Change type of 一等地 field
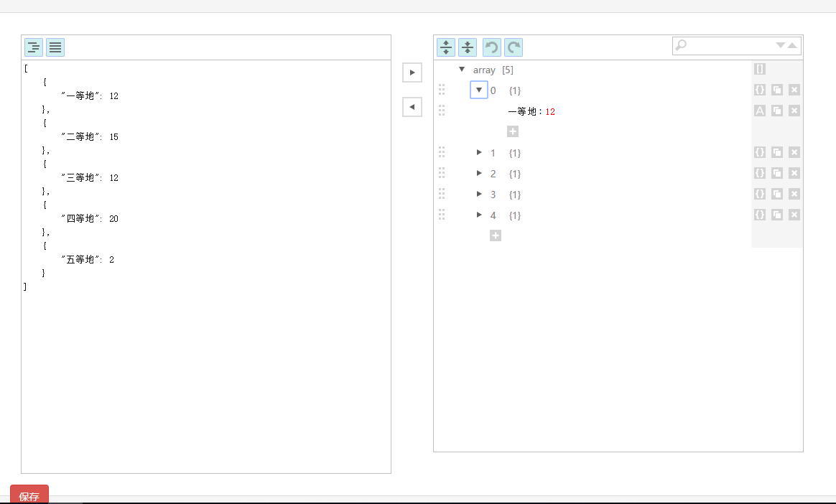 (x=760, y=111)
